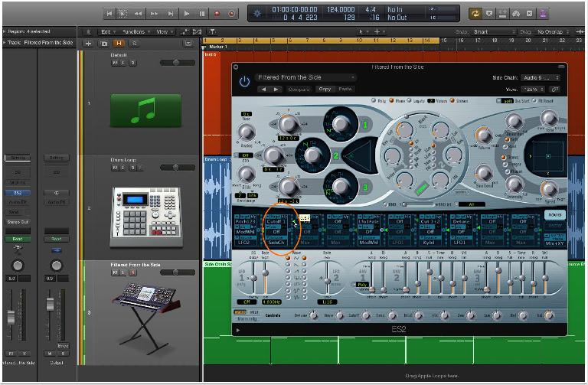
Task: Mute the Drum Loop track
Action: coord(115,168)
